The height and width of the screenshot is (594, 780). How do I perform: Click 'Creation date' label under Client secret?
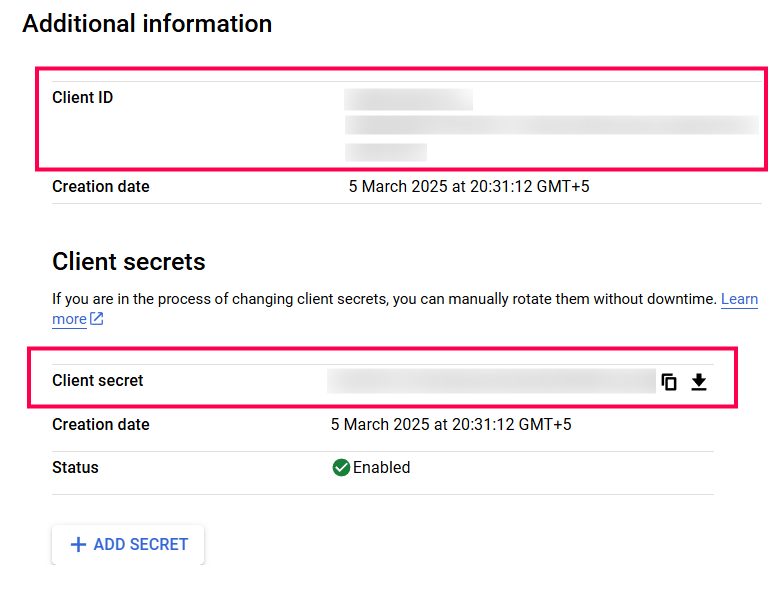[x=100, y=424]
